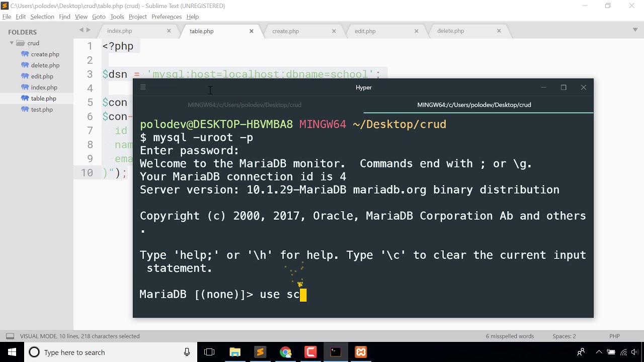Maximize the Hyper window
The height and width of the screenshot is (362, 644).
click(x=563, y=87)
